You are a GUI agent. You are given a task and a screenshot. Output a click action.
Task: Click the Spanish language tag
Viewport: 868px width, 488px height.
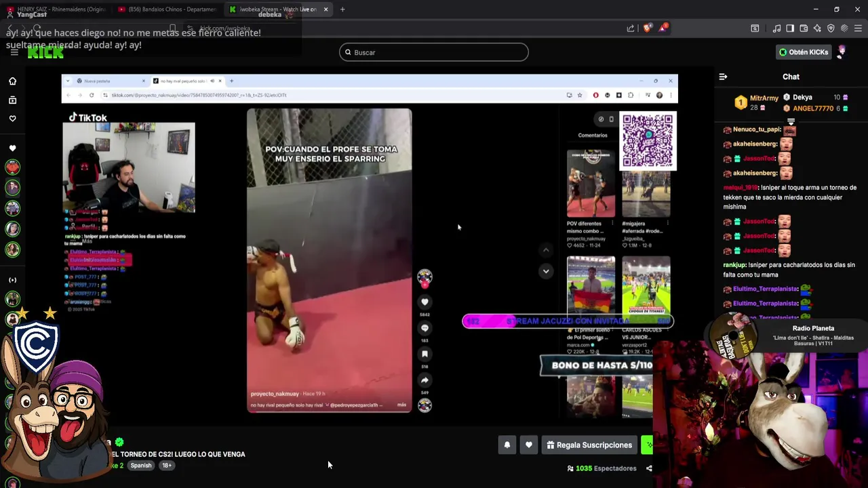click(x=141, y=466)
